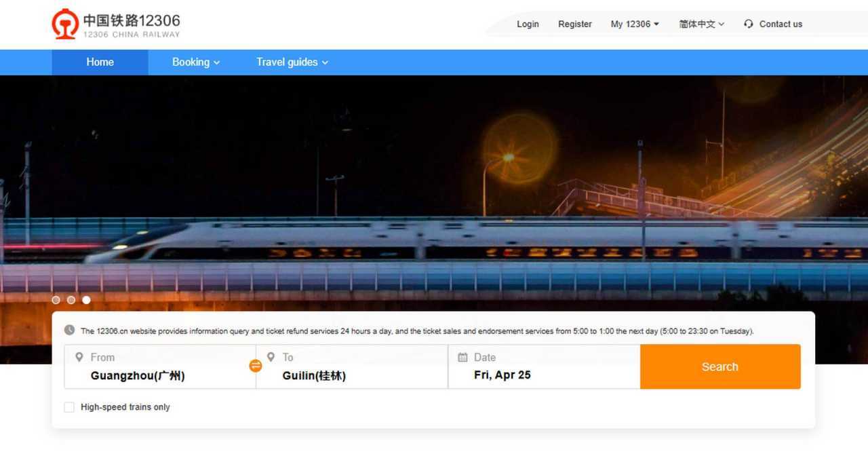Click the clock icon in the service notice

coord(70,330)
